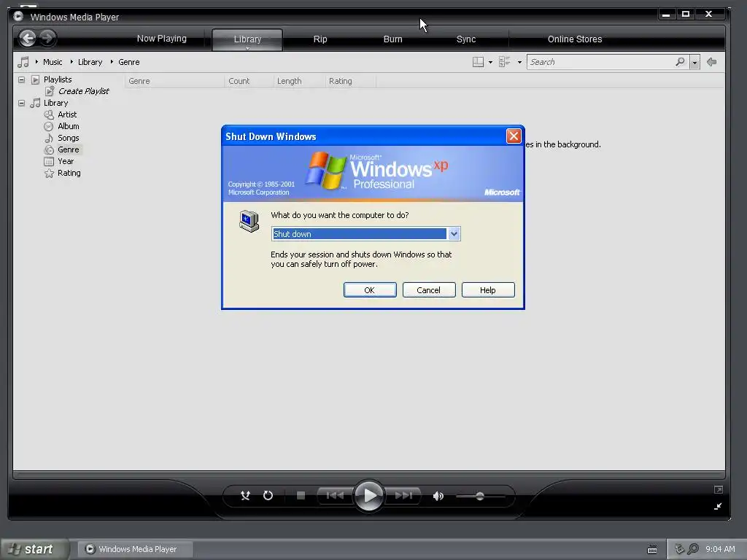The image size is (747, 560).
Task: Select the Songs note icon
Action: coord(49,138)
